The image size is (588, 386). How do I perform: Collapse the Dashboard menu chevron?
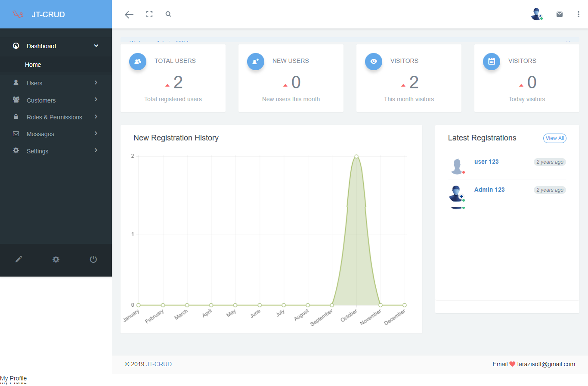tap(96, 46)
